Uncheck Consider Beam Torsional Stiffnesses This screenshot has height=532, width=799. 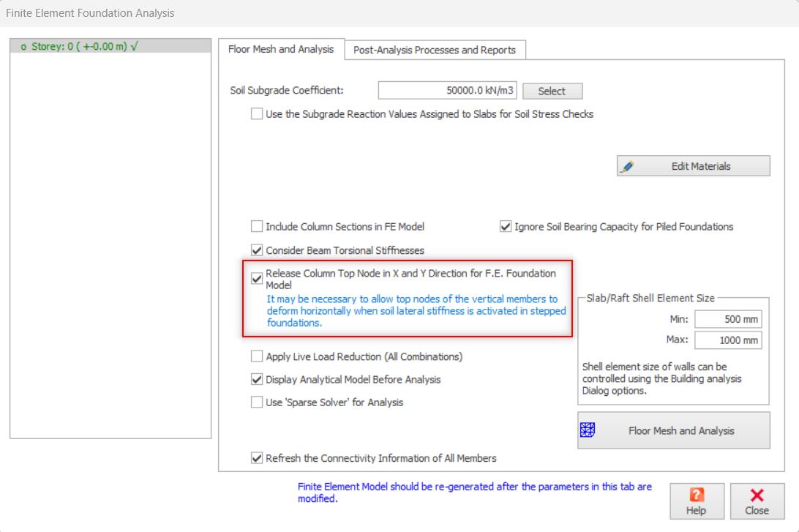pos(257,250)
